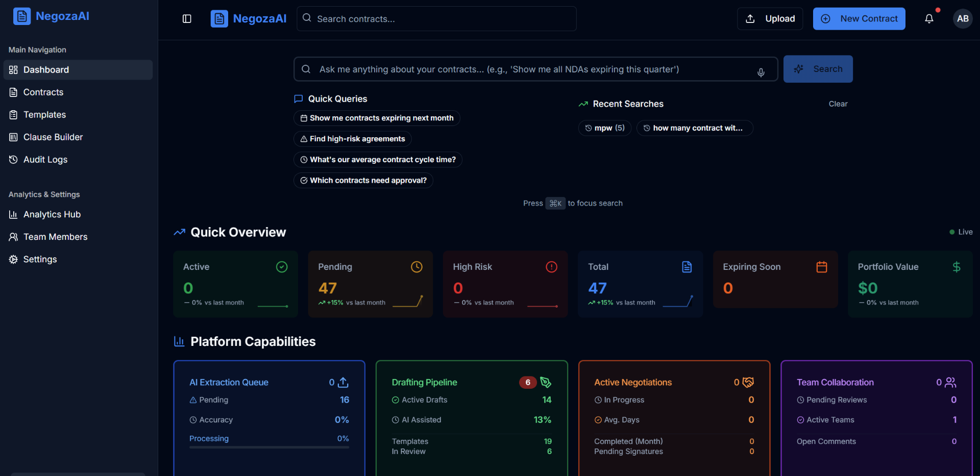Go to Contracts in the sidebar
The width and height of the screenshot is (980, 476).
(78, 92)
